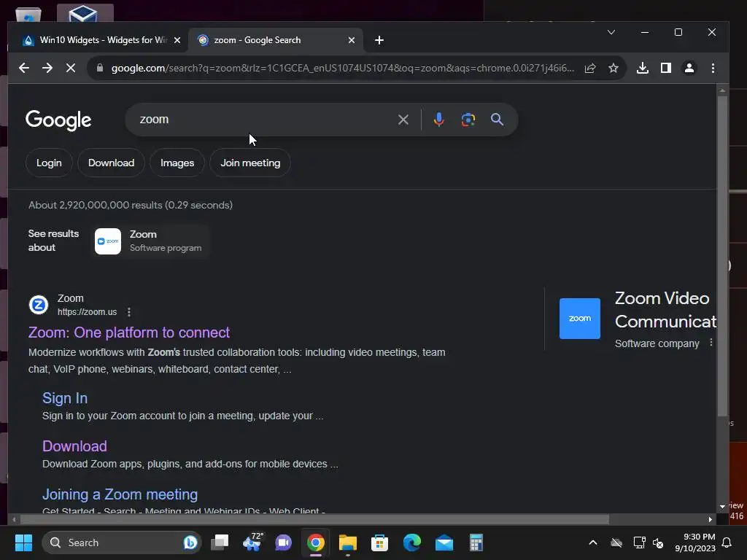747x560 pixels.
Task: Click the Google search input field
Action: coord(264,120)
